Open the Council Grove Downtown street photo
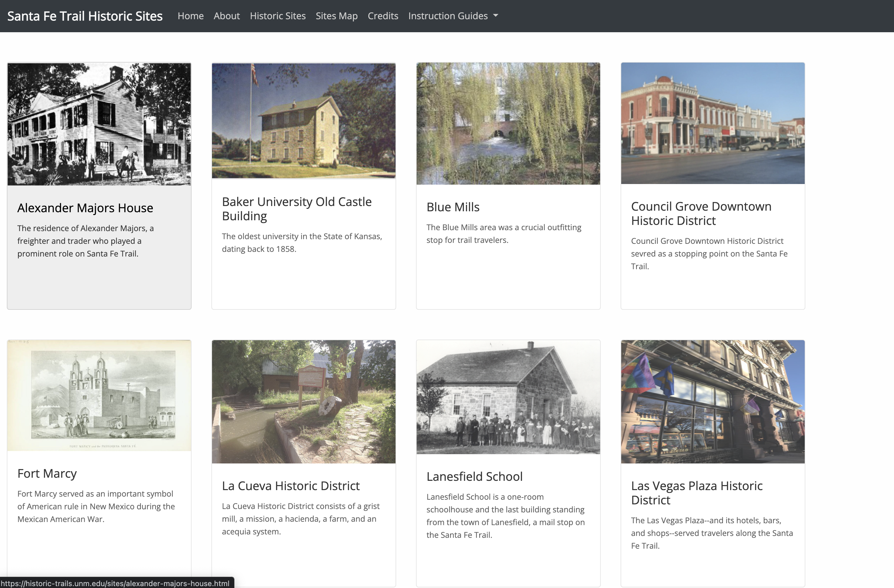This screenshot has width=894, height=588. 713,123
